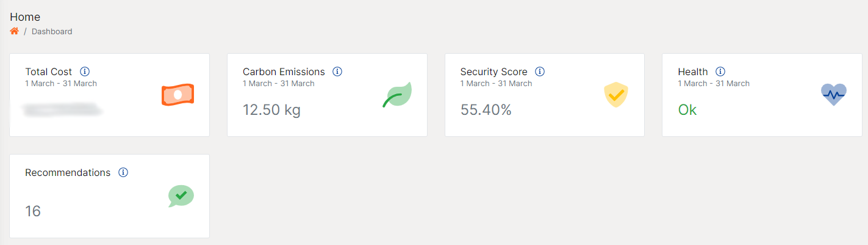The image size is (868, 245).
Task: Open the 16 recommendations count
Action: 33,211
